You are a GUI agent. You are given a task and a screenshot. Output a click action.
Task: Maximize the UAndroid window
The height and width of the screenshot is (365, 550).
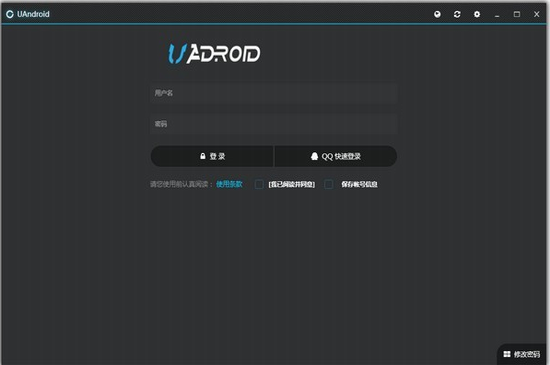click(517, 14)
